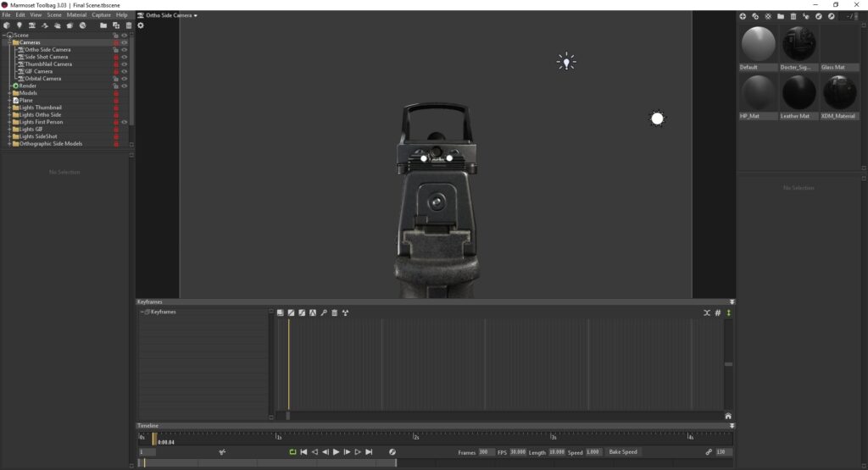Collapse the Keyframes panel header arrow

732,302
